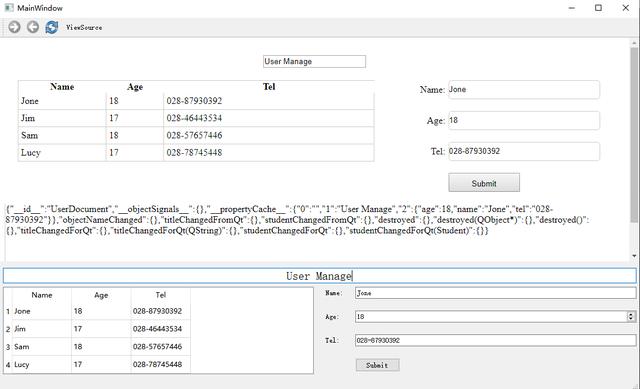
Task: Select the Lucy cell in web table
Action: click(62, 153)
